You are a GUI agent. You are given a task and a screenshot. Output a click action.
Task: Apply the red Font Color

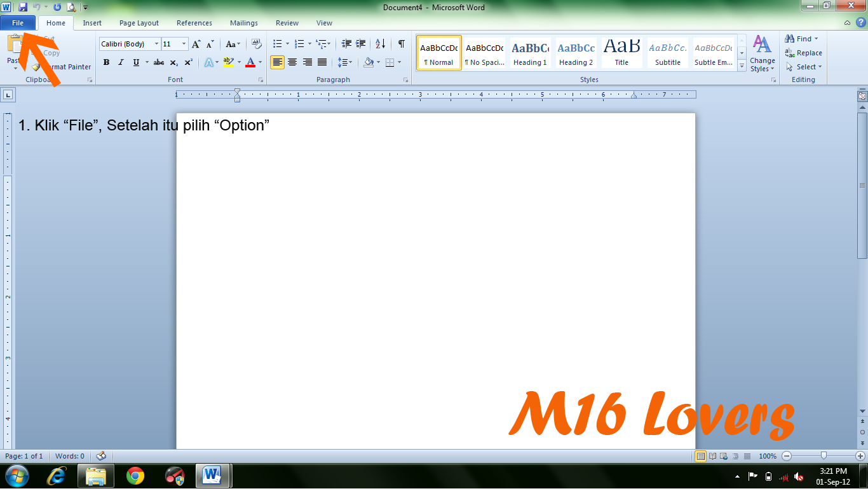point(250,62)
